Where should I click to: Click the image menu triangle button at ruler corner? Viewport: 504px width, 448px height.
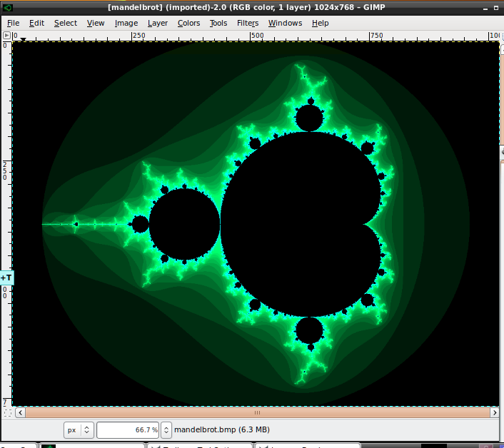[6, 36]
